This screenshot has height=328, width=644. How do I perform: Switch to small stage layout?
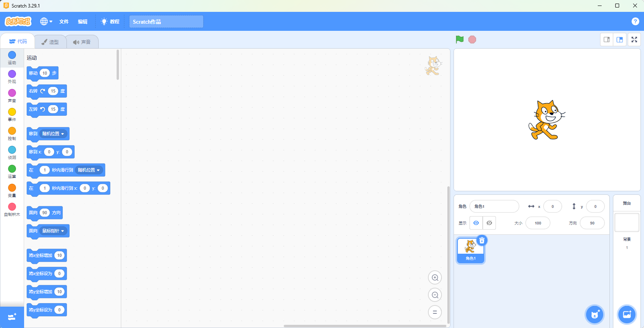point(606,40)
